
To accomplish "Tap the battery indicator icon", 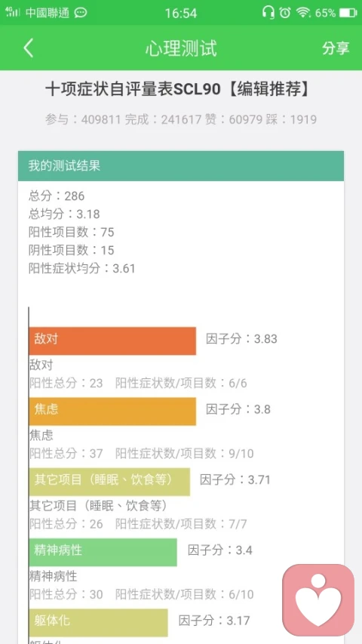I will click(348, 13).
